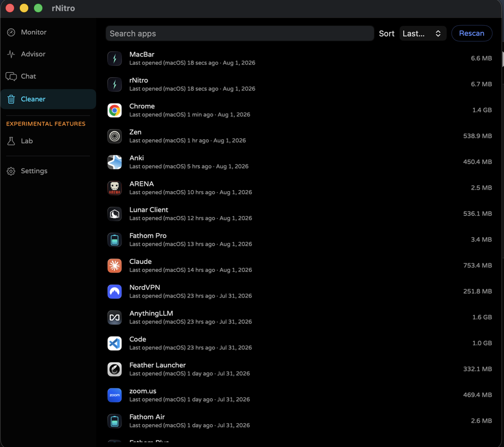The height and width of the screenshot is (447, 504).
Task: Switch to the Advisor section
Action: [48, 54]
